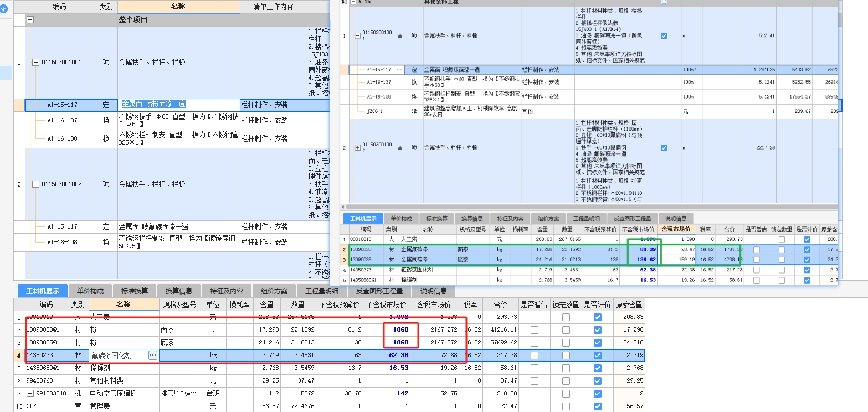The image size is (868, 412).
Task: Toggle 是否暂估 checkbox for 粉 底漆 row
Action: tap(535, 343)
